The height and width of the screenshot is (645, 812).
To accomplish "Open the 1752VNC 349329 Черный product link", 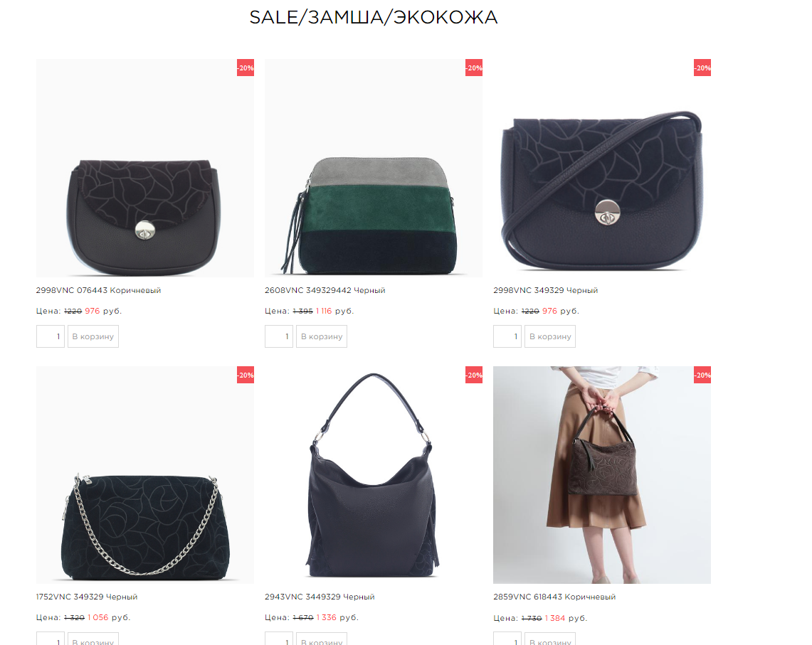I will (87, 597).
